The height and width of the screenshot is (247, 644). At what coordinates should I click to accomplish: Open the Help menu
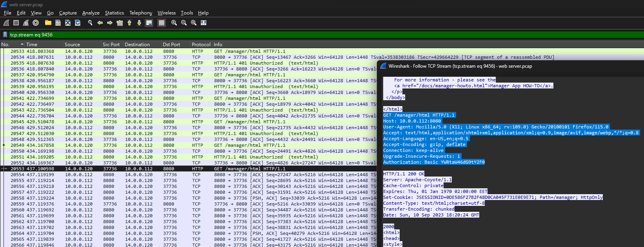coord(203,13)
